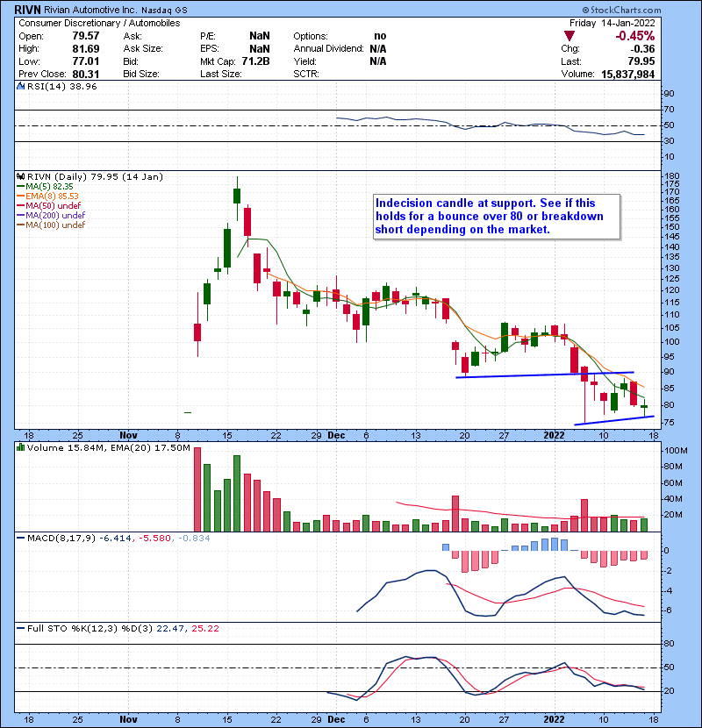Click the RSI(14) 38.96 indicator label

(61, 86)
